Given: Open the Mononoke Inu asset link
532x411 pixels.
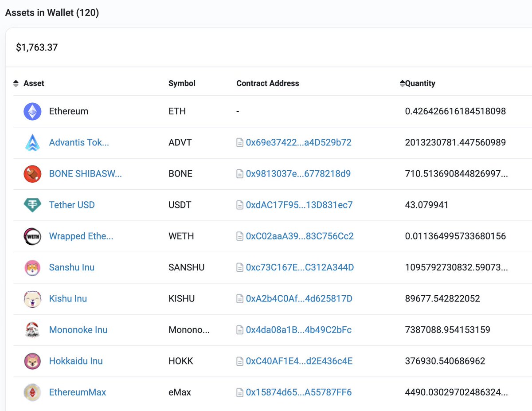Looking at the screenshot, I should tap(78, 330).
